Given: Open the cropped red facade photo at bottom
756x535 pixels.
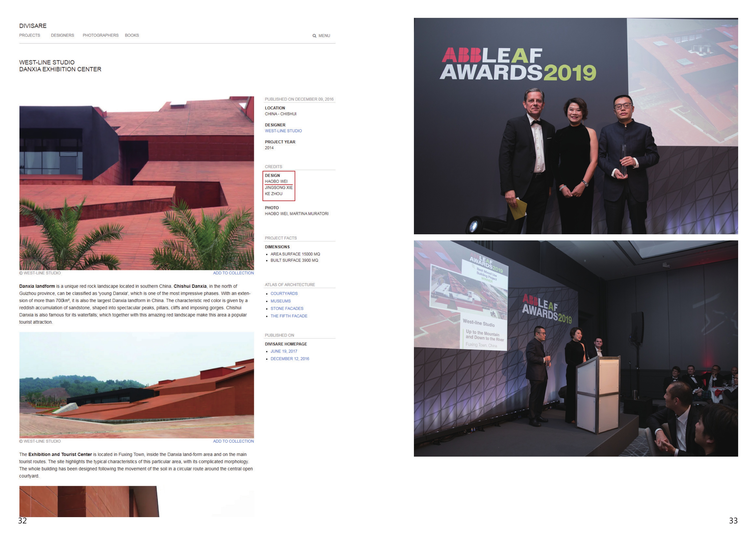Looking at the screenshot, I should tap(89, 501).
